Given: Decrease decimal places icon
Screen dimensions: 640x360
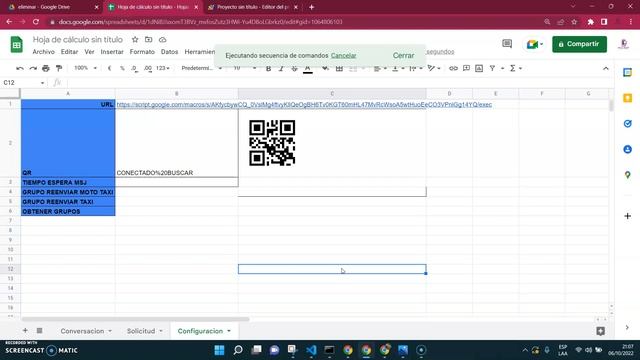Looking at the screenshot, I should click(134, 68).
